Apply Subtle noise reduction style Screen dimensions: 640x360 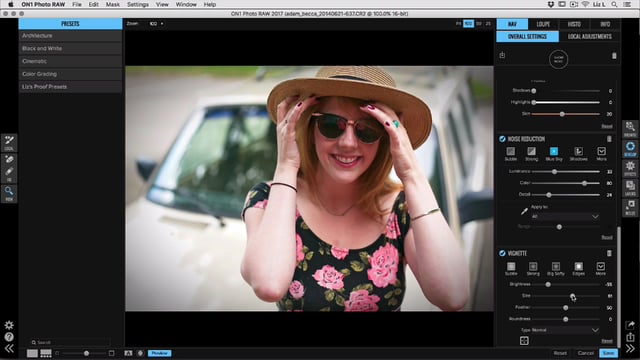[x=511, y=154]
